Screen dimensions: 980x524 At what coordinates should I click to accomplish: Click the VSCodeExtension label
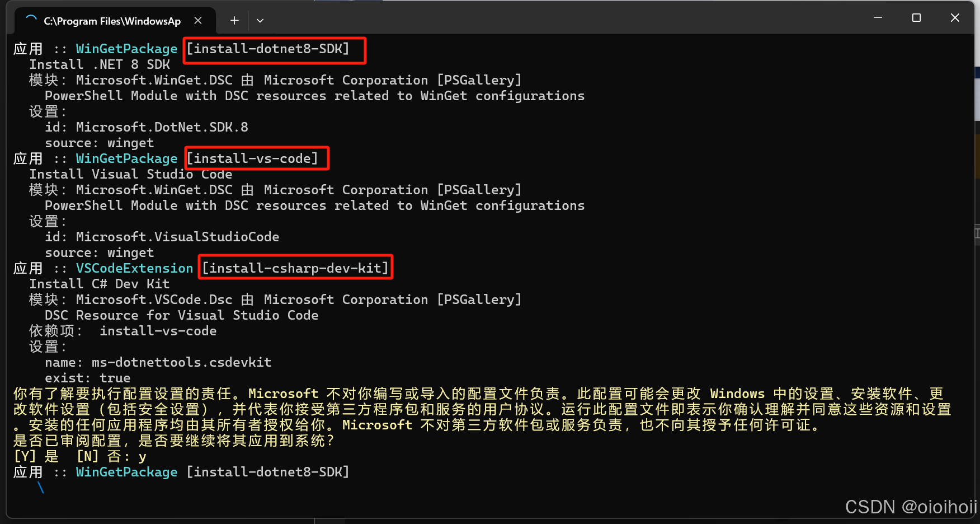(135, 268)
